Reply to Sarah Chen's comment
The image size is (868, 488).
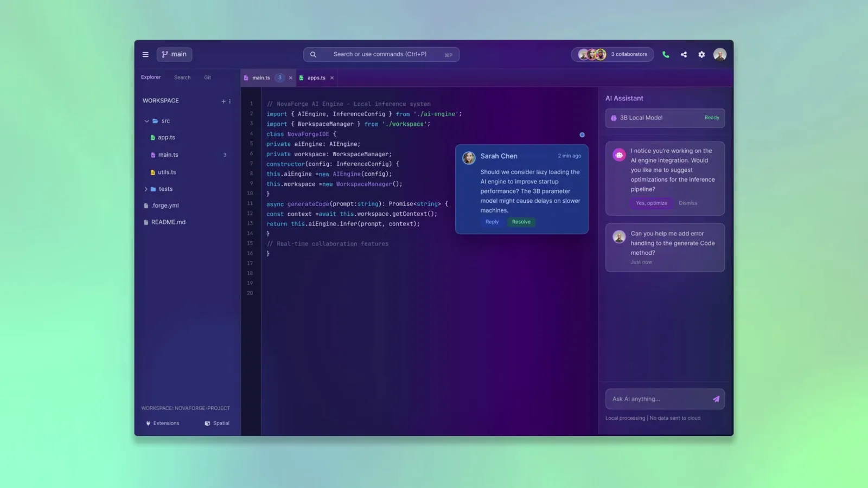[492, 222]
